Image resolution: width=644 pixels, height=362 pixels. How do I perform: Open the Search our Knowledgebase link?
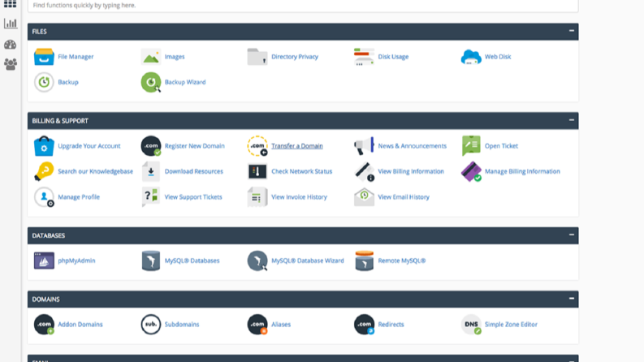tap(95, 171)
